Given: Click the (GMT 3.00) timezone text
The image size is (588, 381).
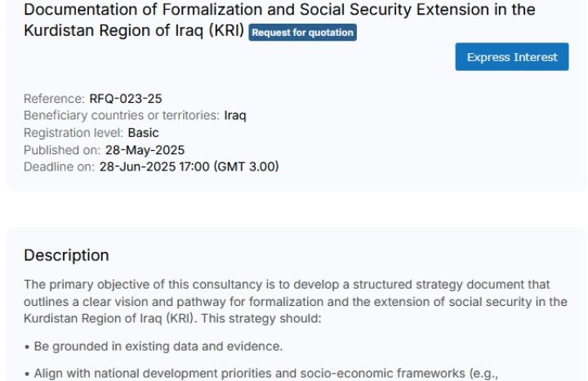Looking at the screenshot, I should point(247,166).
